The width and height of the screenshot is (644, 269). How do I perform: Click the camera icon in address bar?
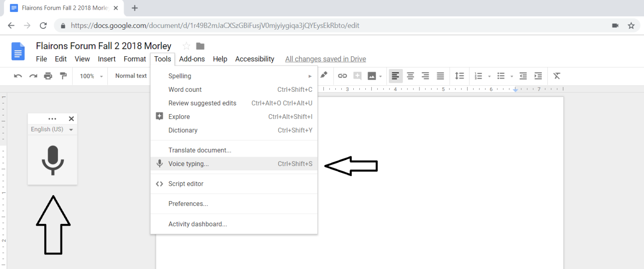[x=615, y=26]
